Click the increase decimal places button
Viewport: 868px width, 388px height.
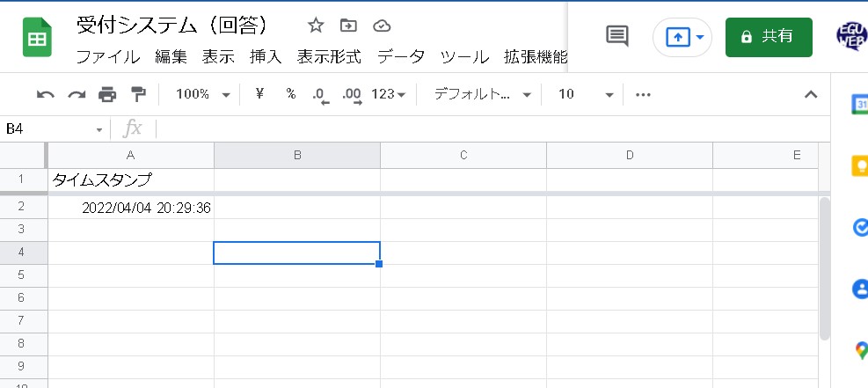[x=351, y=94]
